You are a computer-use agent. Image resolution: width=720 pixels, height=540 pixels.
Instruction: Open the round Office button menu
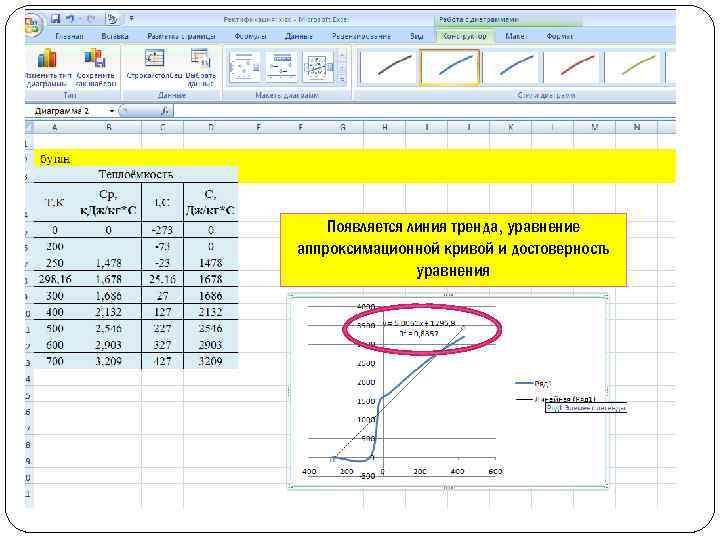[32, 24]
